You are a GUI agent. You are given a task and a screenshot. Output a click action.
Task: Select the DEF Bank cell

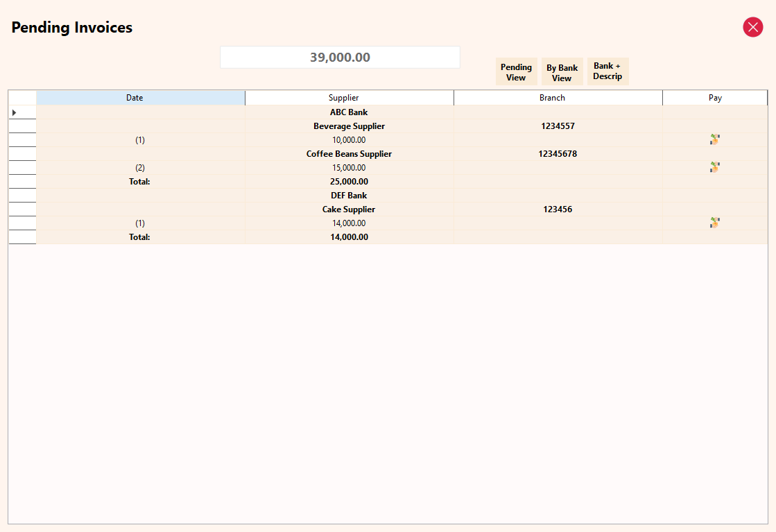(x=349, y=196)
